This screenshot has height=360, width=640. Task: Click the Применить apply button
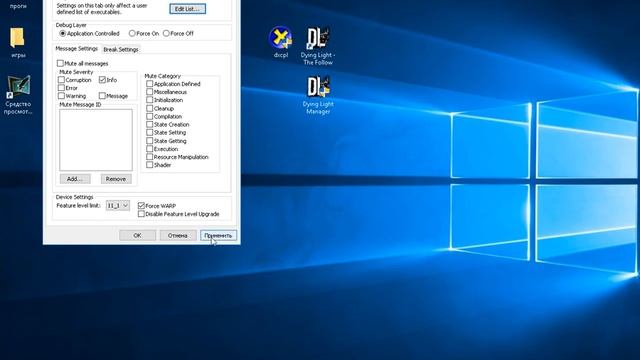click(x=218, y=236)
